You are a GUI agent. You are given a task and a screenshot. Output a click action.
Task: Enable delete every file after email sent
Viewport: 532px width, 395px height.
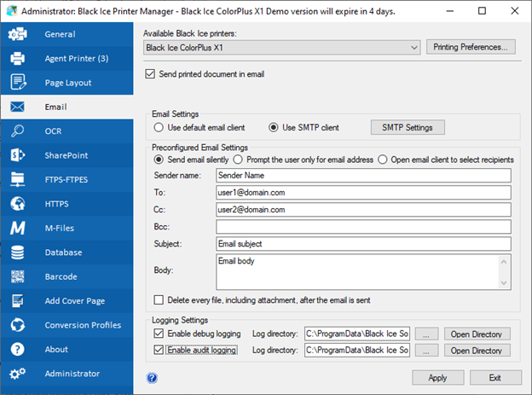tap(159, 300)
